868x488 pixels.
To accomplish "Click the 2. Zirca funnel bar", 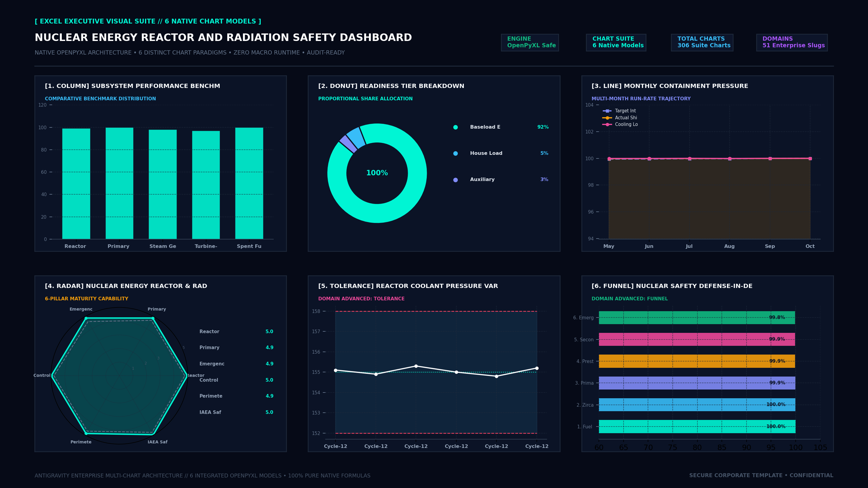I will click(x=697, y=405).
